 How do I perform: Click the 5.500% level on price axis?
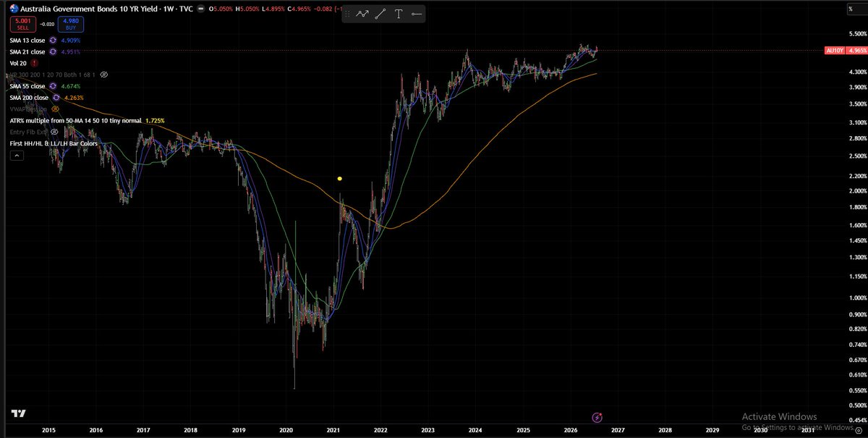pos(857,33)
